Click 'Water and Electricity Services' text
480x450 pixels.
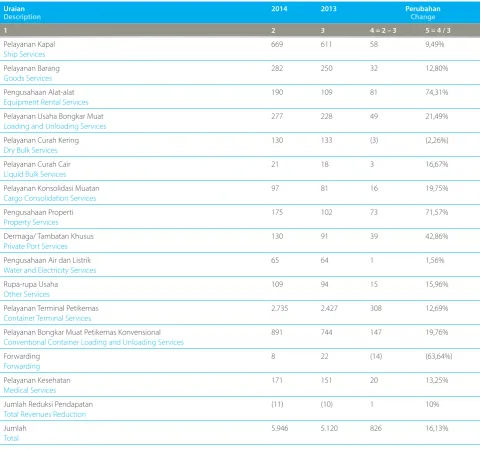point(50,270)
